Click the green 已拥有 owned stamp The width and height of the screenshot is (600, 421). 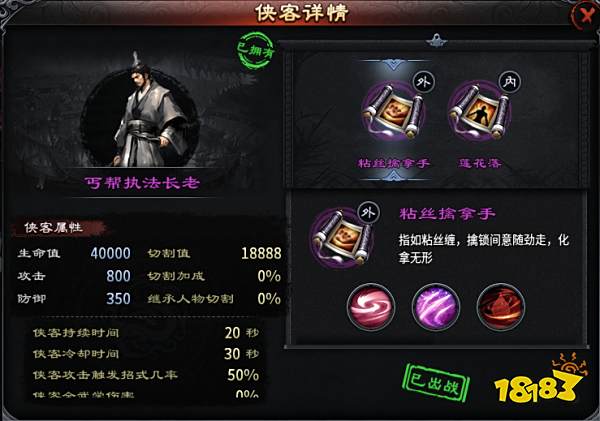[256, 51]
